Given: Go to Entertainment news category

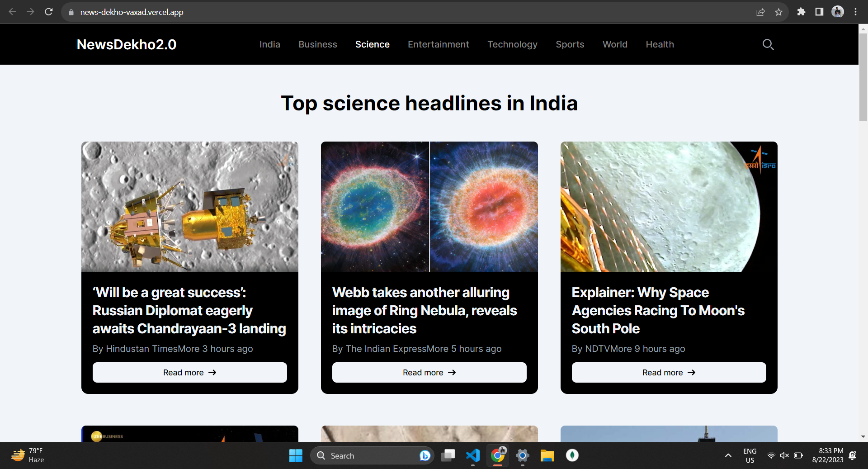Looking at the screenshot, I should [439, 44].
